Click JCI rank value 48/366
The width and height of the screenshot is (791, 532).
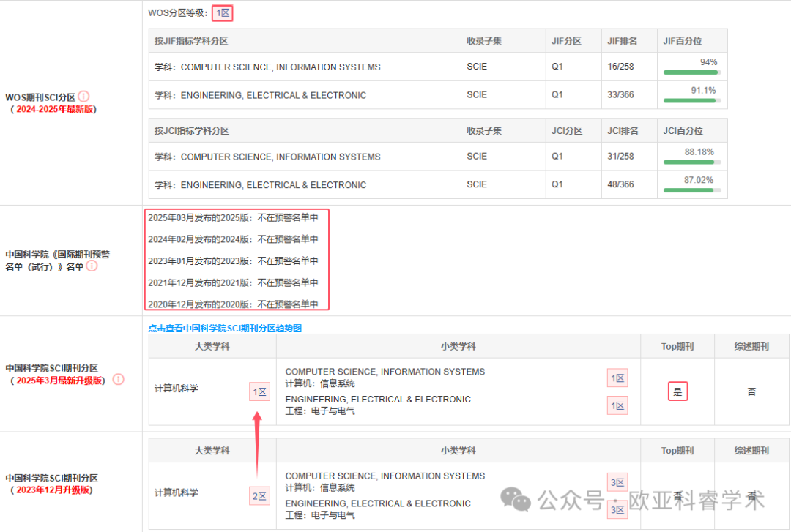click(x=620, y=184)
